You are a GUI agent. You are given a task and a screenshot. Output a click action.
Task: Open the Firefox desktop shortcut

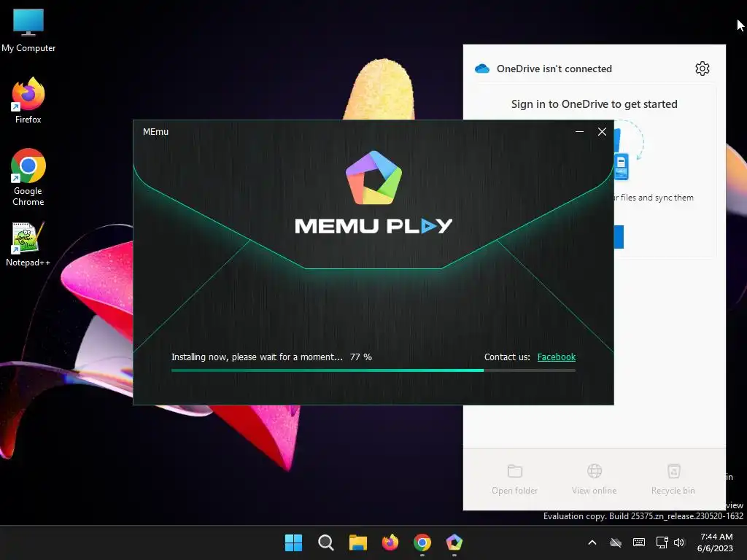pyautogui.click(x=28, y=101)
